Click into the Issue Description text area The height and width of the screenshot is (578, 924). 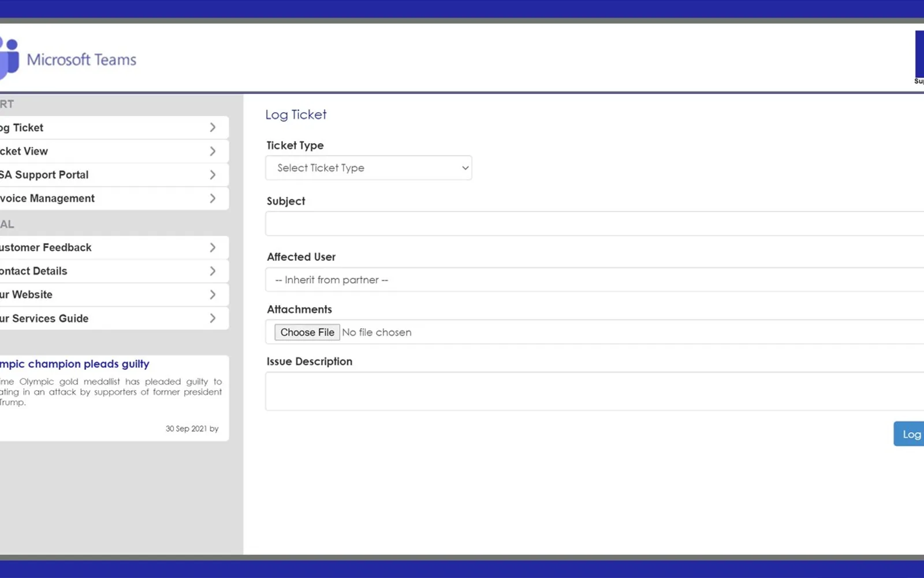point(595,391)
